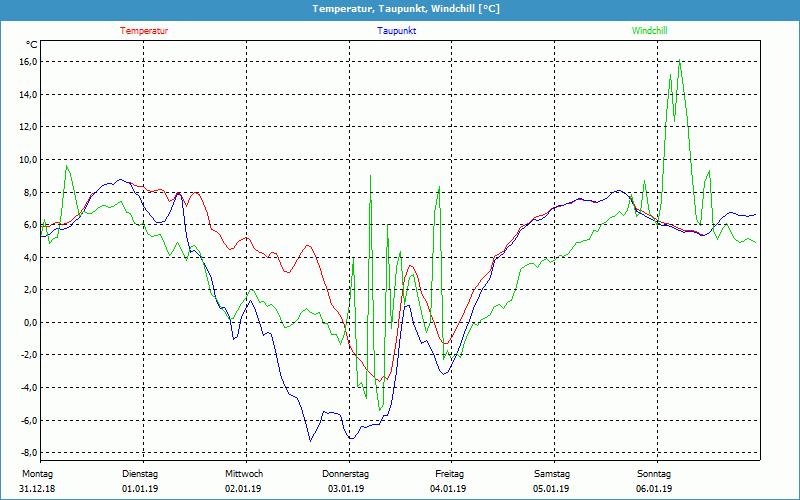800x500 pixels.
Task: Click the red Temperatur legend label
Action: point(144,31)
